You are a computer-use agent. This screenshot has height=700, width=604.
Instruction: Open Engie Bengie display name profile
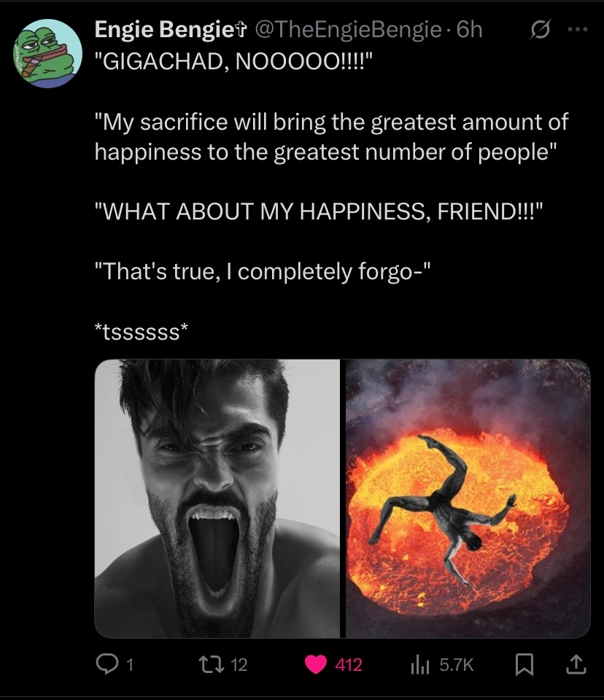pyautogui.click(x=170, y=30)
